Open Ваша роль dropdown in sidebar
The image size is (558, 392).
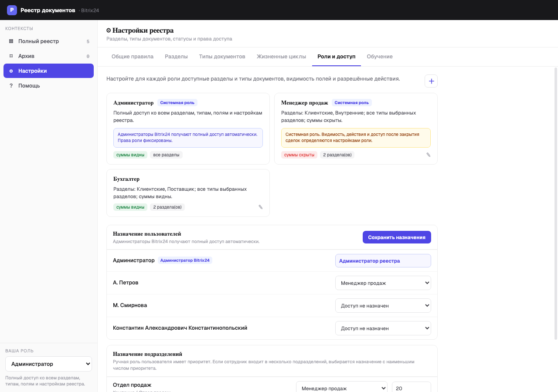tap(48, 364)
